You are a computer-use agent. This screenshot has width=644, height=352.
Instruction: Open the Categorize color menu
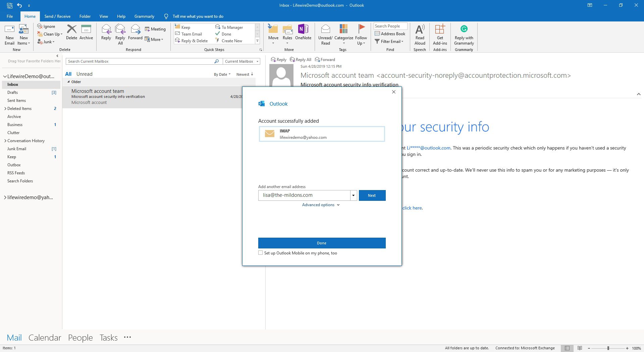[x=343, y=35]
